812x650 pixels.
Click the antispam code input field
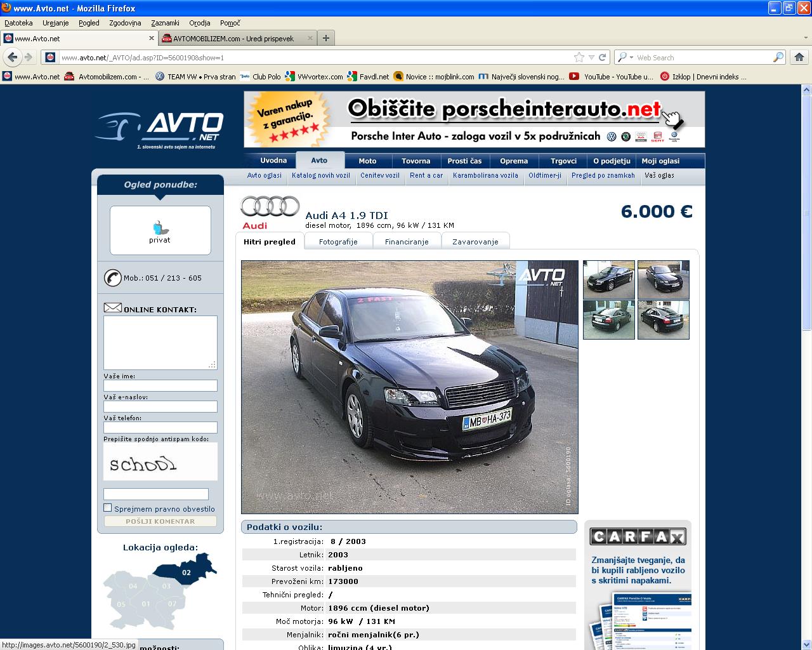(x=155, y=493)
